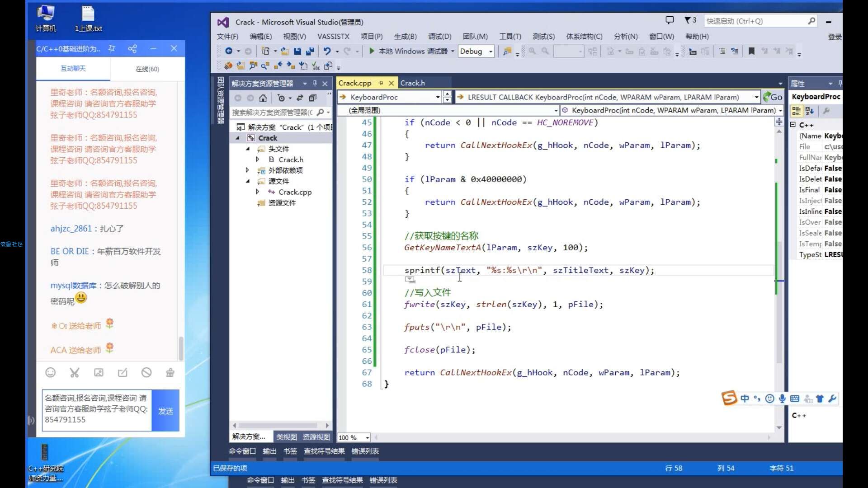Viewport: 868px width, 488px height.
Task: Click the Save All icon in toolbar
Action: 310,51
